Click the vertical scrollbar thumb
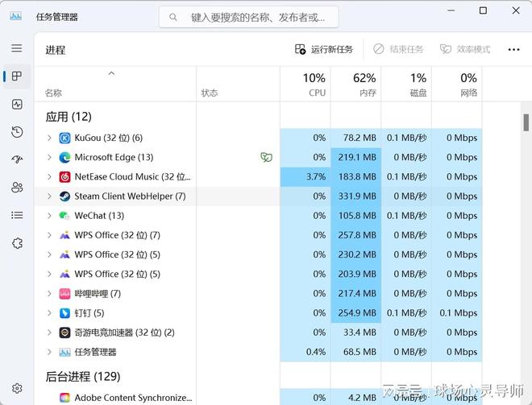Image resolution: width=532 pixels, height=405 pixels. [x=526, y=122]
